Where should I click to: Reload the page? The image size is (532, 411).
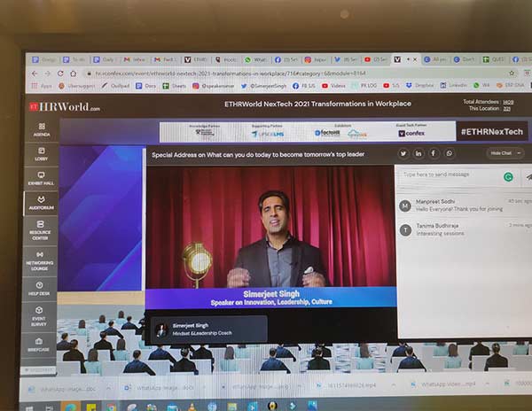[60, 74]
